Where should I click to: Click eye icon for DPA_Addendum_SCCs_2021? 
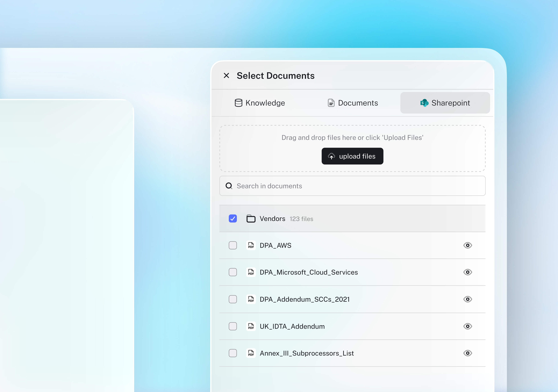(x=467, y=299)
